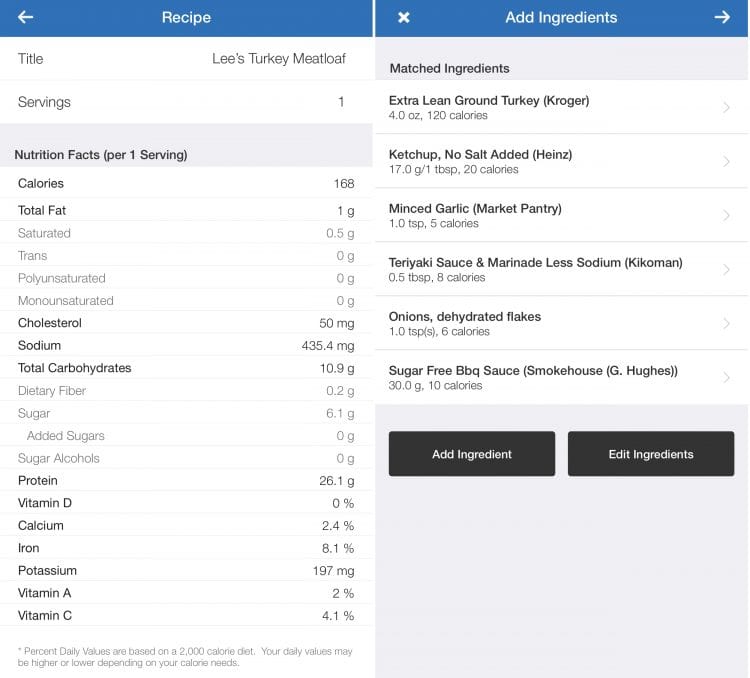Tap the forward arrow on Add Ingredients
750x678 pixels.
tap(722, 17)
